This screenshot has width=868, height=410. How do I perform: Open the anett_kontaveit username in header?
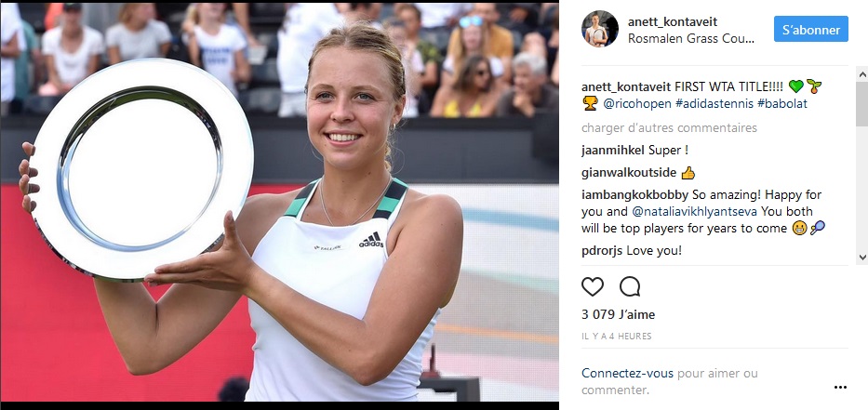point(672,22)
